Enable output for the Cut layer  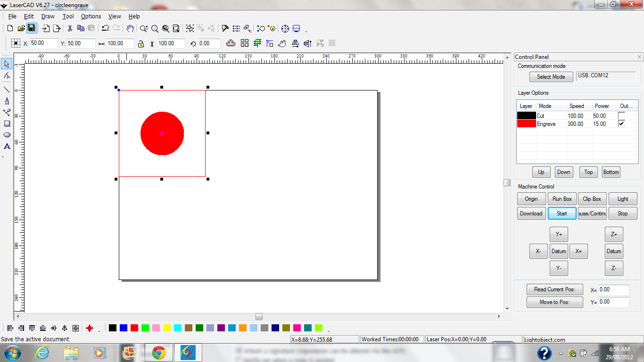pyautogui.click(x=621, y=115)
